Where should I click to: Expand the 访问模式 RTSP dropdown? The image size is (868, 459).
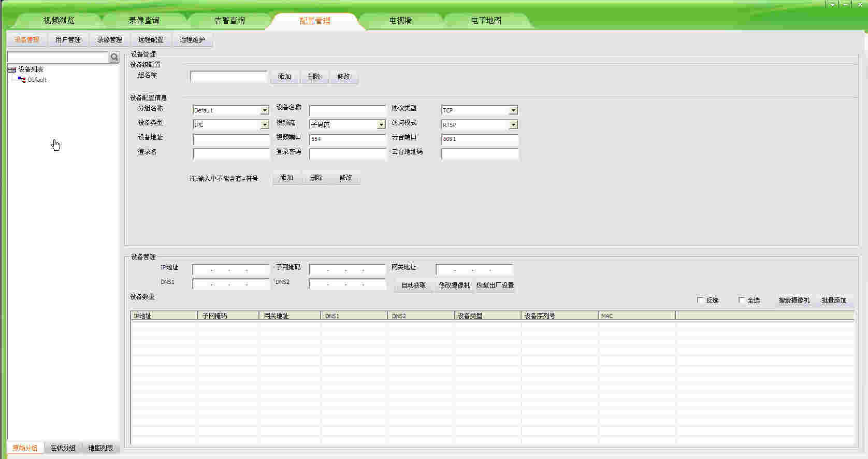click(513, 125)
